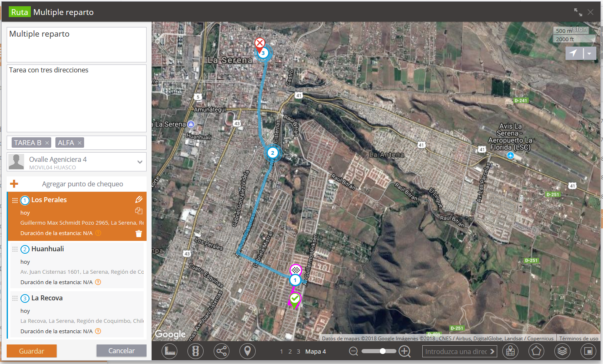The height and width of the screenshot is (364, 603).
Task: Click map marker 2 on the route
Action: (x=273, y=153)
